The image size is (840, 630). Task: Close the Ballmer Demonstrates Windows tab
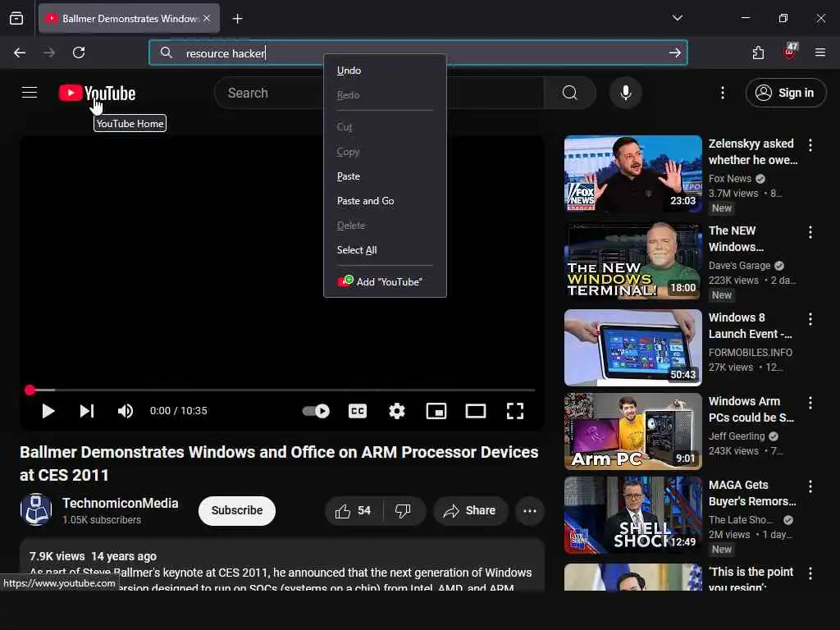point(207,18)
